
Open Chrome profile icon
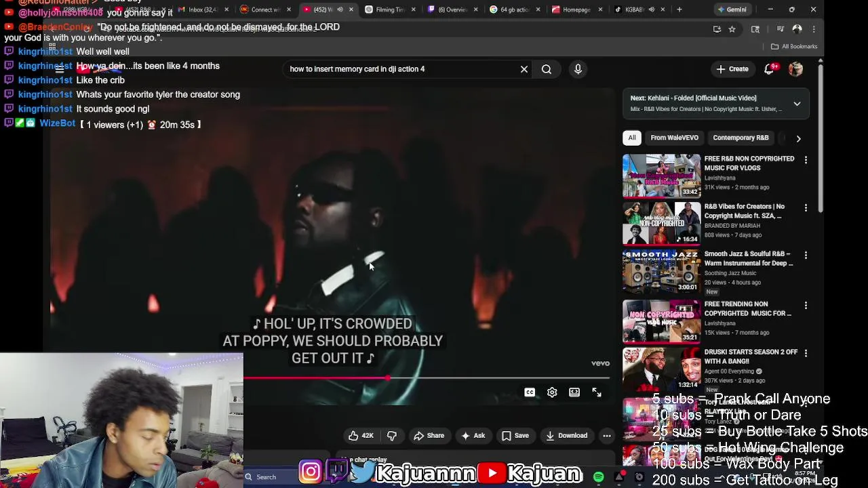[x=797, y=29]
